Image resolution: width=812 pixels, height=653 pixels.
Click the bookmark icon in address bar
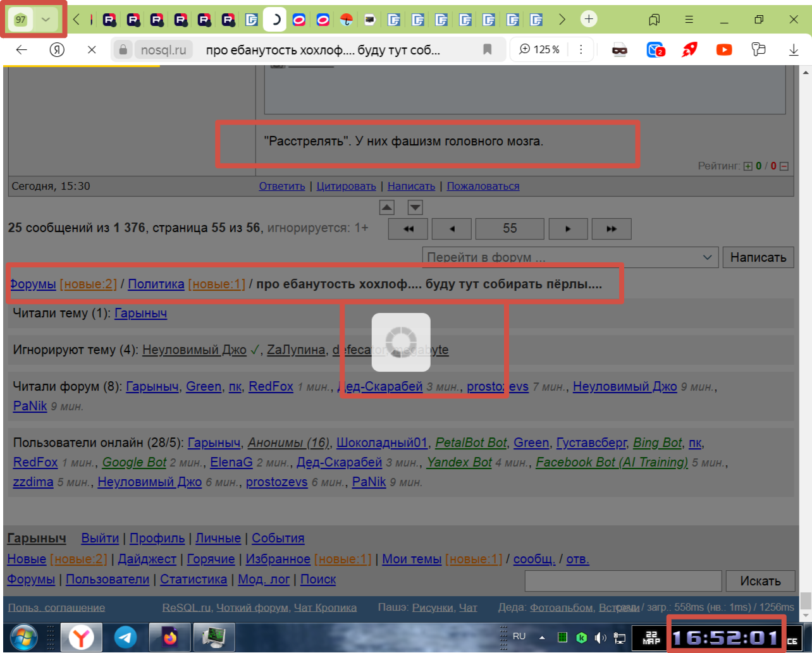(x=487, y=49)
